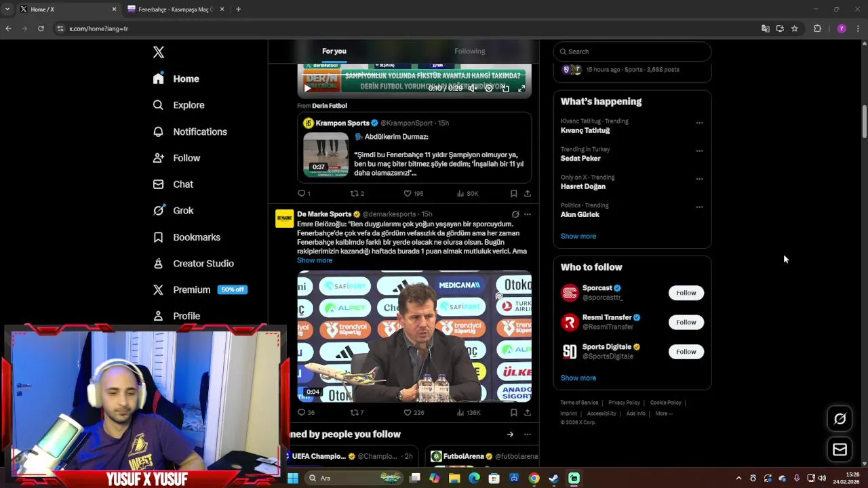Open more options for Sedat Peker trend
The height and width of the screenshot is (488, 868).
pyautogui.click(x=699, y=150)
